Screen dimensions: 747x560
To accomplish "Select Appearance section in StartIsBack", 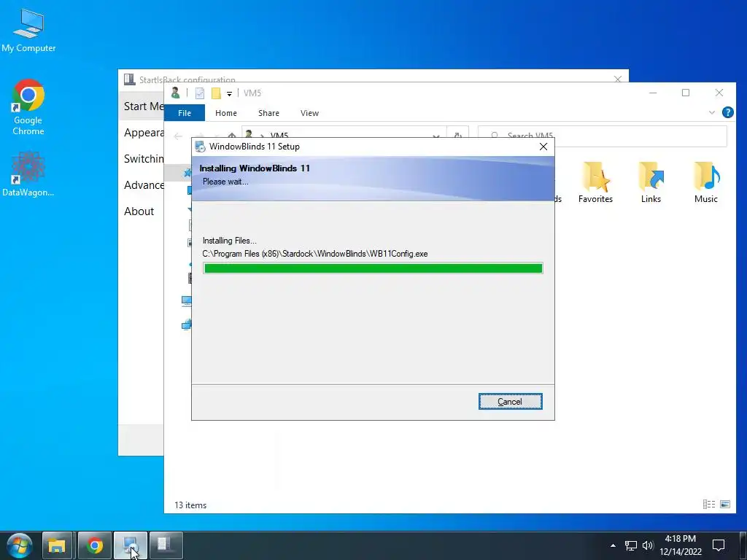I will (x=144, y=133).
